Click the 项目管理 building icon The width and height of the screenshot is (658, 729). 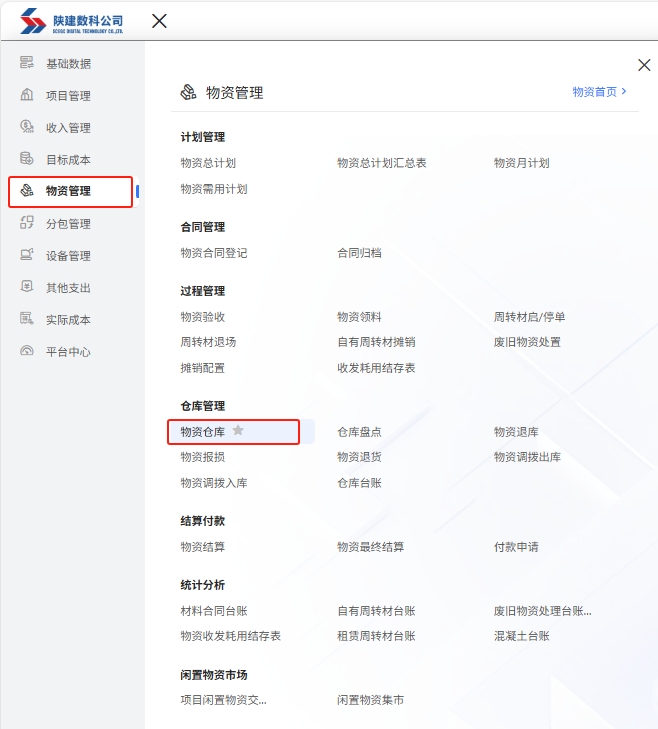point(27,96)
